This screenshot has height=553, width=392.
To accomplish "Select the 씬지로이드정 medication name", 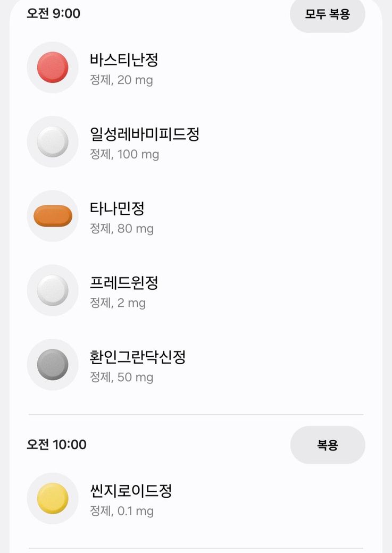I will [x=131, y=490].
